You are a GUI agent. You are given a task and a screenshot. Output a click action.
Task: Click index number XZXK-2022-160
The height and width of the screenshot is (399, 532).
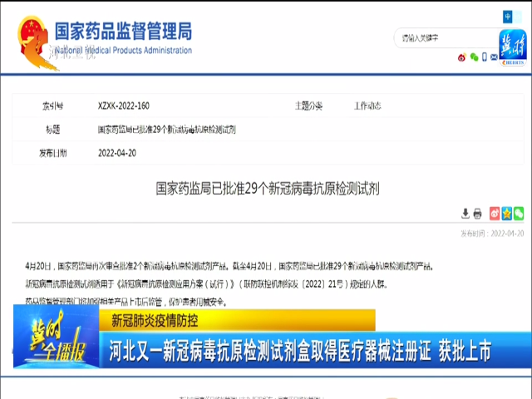click(x=124, y=106)
